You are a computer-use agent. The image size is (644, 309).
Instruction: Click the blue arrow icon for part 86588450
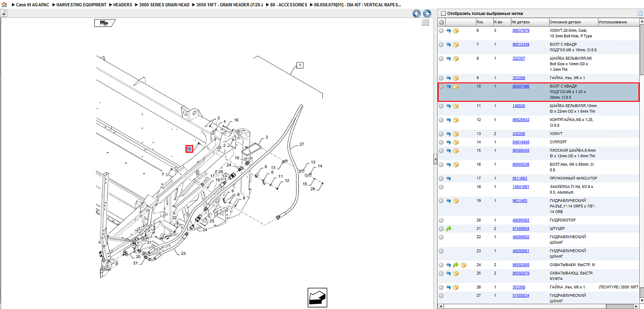pos(449,151)
